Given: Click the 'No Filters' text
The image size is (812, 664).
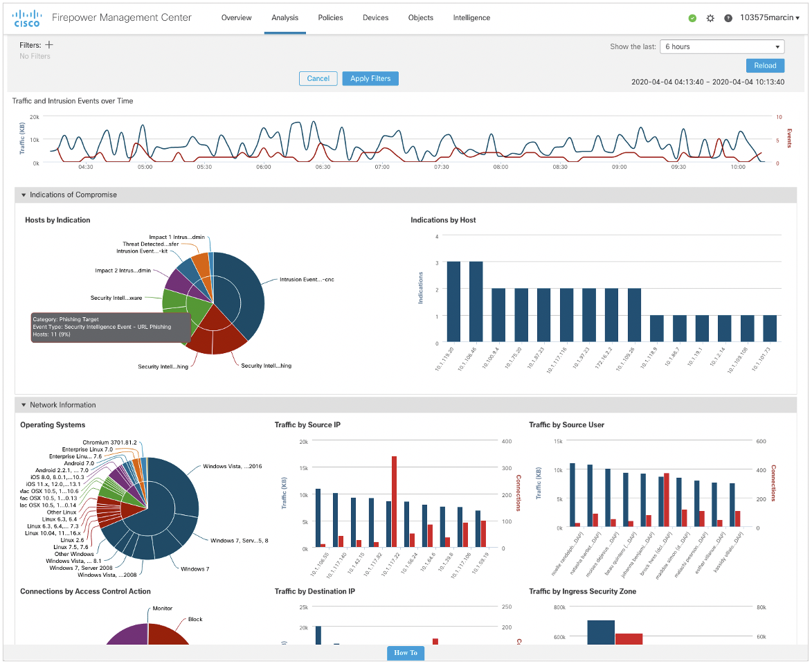Looking at the screenshot, I should [x=35, y=56].
